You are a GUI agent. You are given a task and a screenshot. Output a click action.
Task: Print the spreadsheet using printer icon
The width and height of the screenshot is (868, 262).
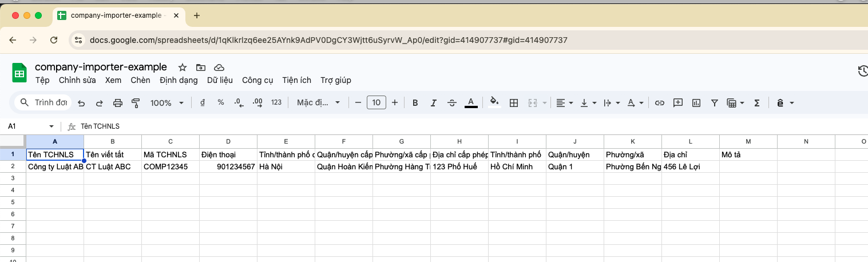118,103
